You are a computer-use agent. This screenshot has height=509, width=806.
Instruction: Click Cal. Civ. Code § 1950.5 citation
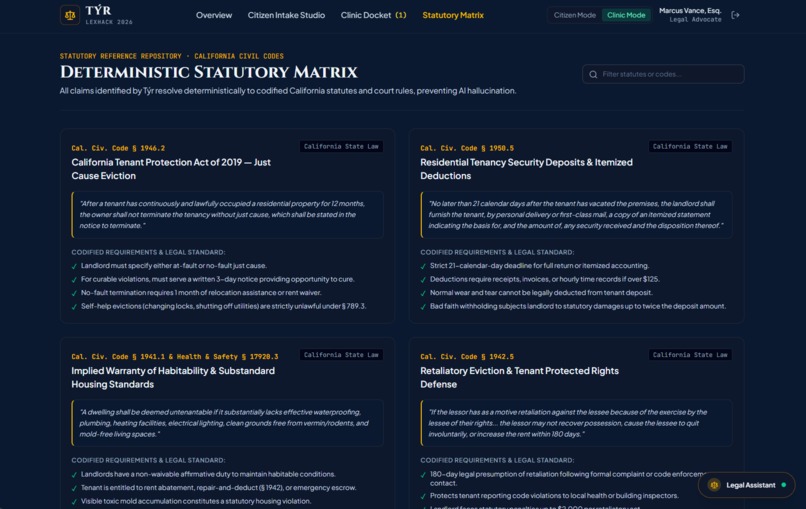click(467, 148)
